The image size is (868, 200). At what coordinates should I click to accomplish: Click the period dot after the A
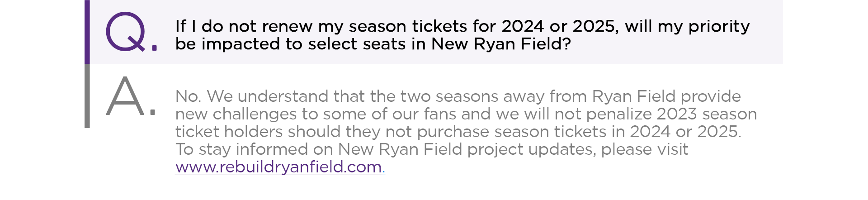tap(153, 111)
